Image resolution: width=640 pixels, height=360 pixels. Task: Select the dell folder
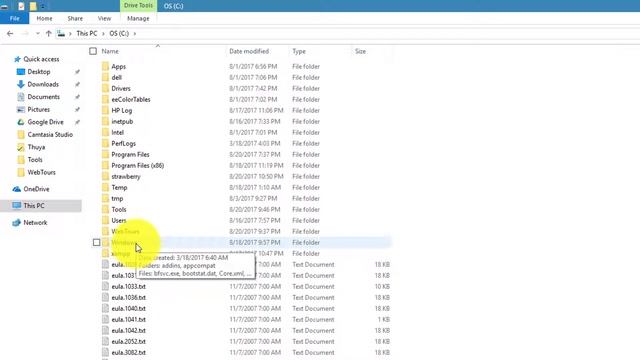tap(116, 78)
